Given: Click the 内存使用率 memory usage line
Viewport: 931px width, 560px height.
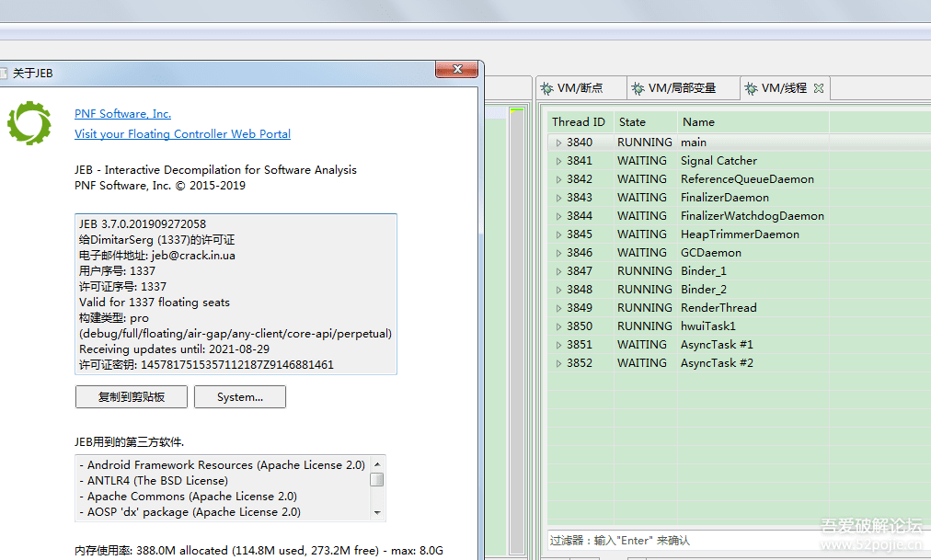Looking at the screenshot, I should pyautogui.click(x=259, y=551).
